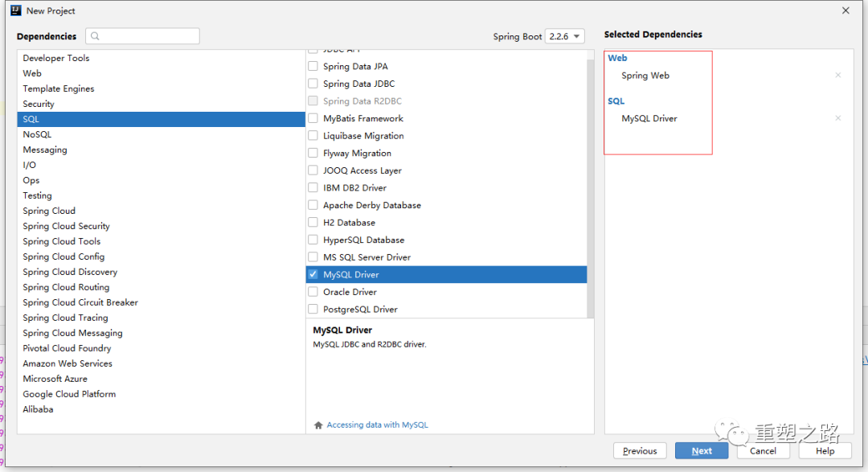Image resolution: width=868 pixels, height=472 pixels.
Task: Click the home icon beside Accessing data link
Action: point(318,425)
